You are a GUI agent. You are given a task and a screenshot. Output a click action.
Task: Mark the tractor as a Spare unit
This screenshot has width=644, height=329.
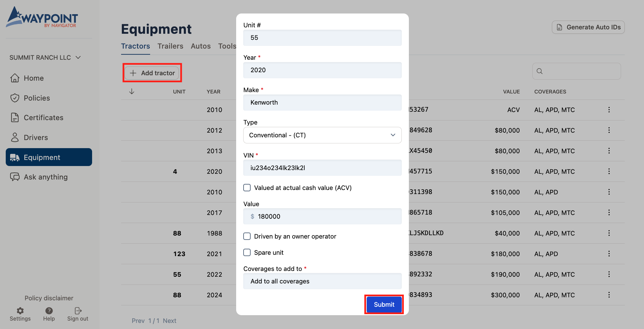(247, 252)
